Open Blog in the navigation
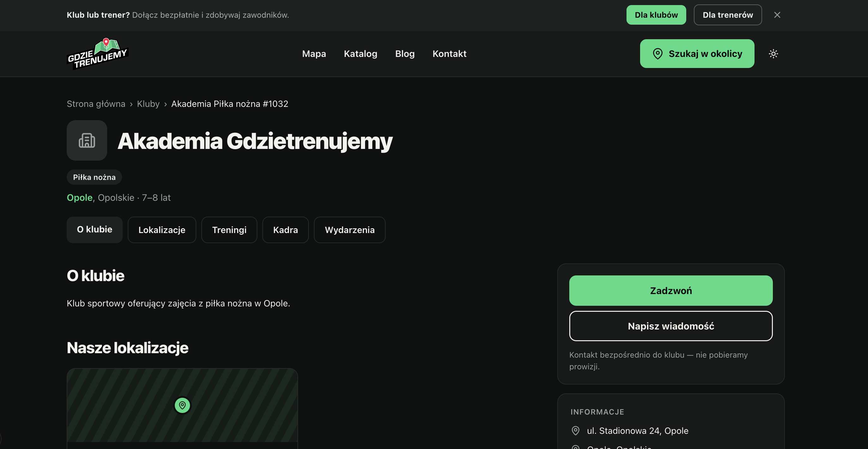Image resolution: width=868 pixels, height=449 pixels. coord(405,54)
